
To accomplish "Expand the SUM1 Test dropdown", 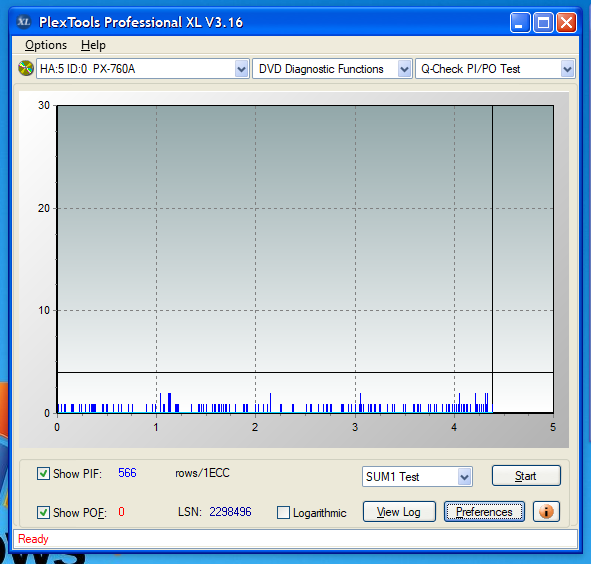I will (x=465, y=477).
